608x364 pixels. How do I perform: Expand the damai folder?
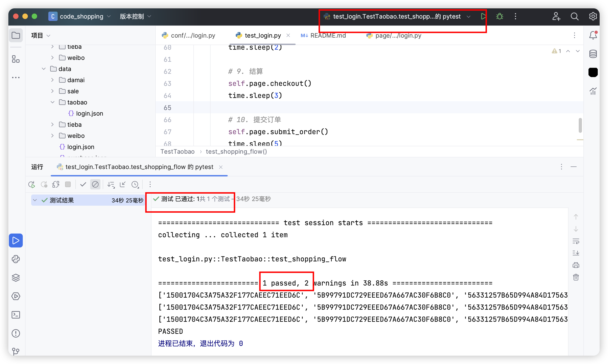(x=53, y=80)
